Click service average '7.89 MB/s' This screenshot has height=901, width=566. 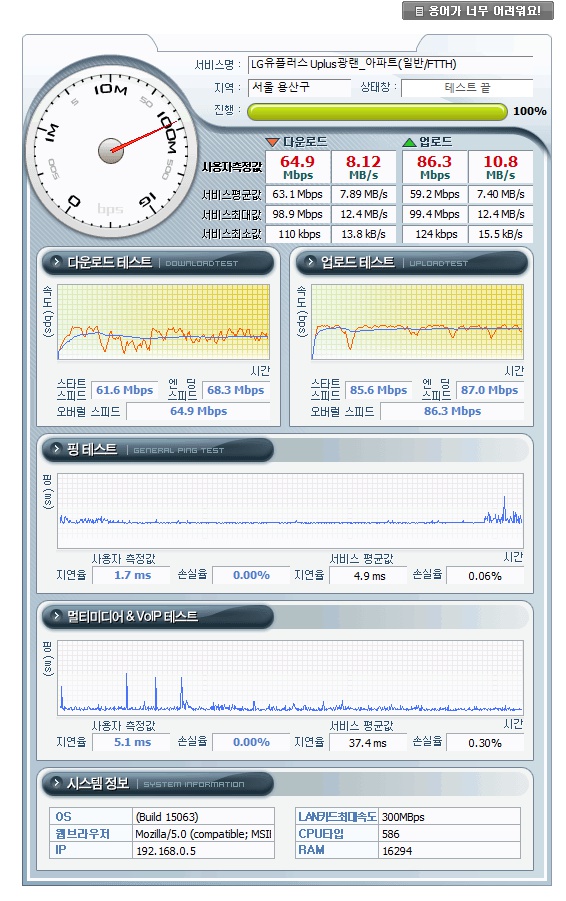point(364,194)
